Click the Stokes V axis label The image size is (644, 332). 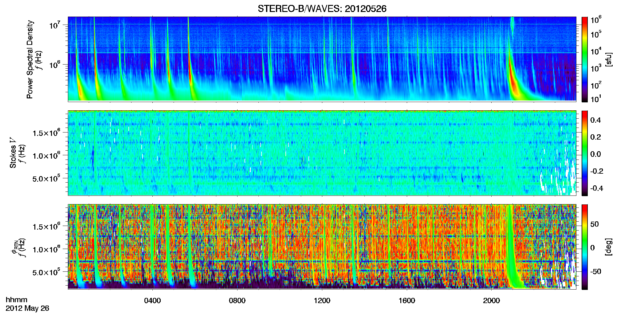(x=13, y=153)
